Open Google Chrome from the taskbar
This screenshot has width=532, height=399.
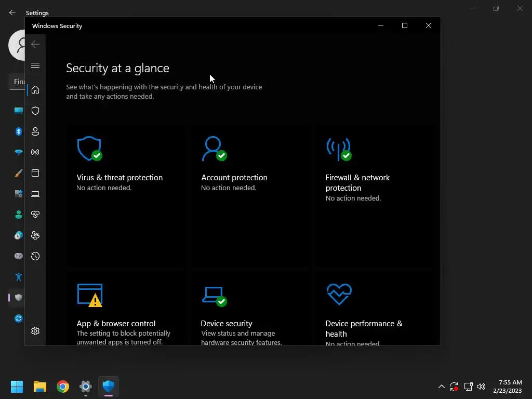63,387
